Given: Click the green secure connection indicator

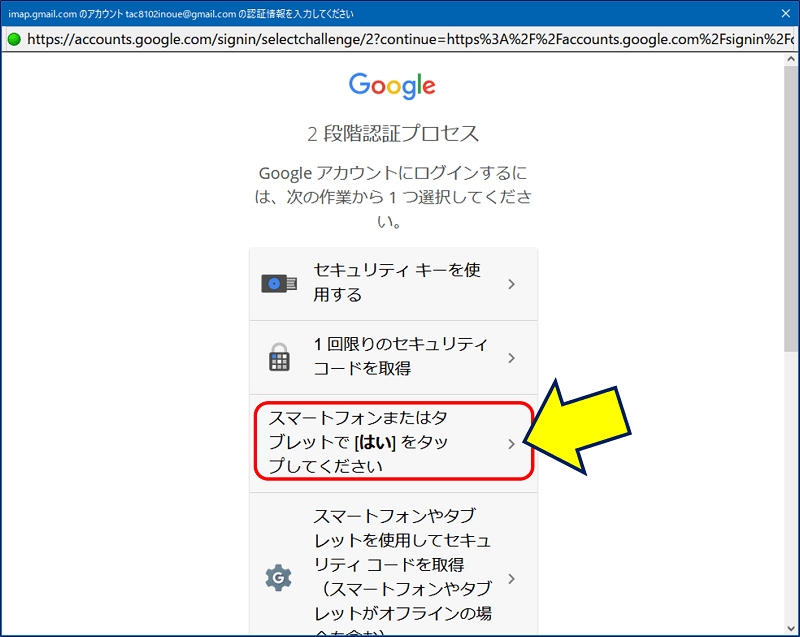Looking at the screenshot, I should click(14, 39).
